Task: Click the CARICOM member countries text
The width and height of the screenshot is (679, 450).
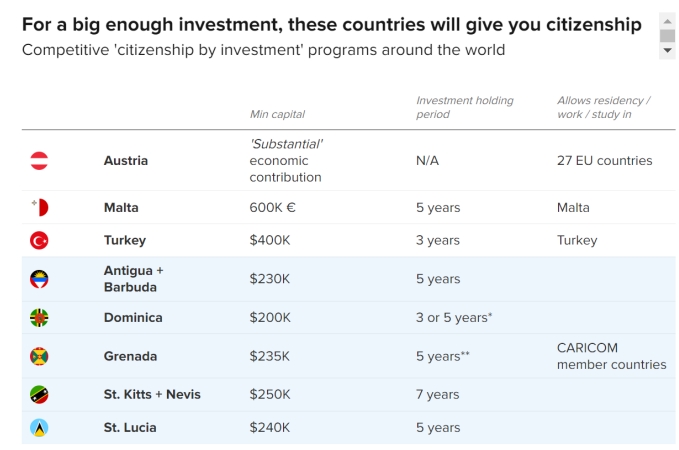Action: click(x=611, y=356)
